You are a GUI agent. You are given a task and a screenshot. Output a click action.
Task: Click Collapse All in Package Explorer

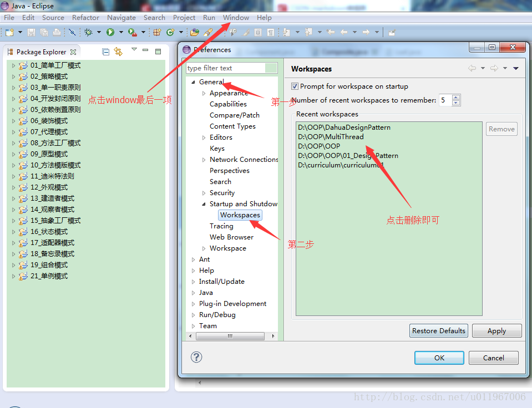106,52
